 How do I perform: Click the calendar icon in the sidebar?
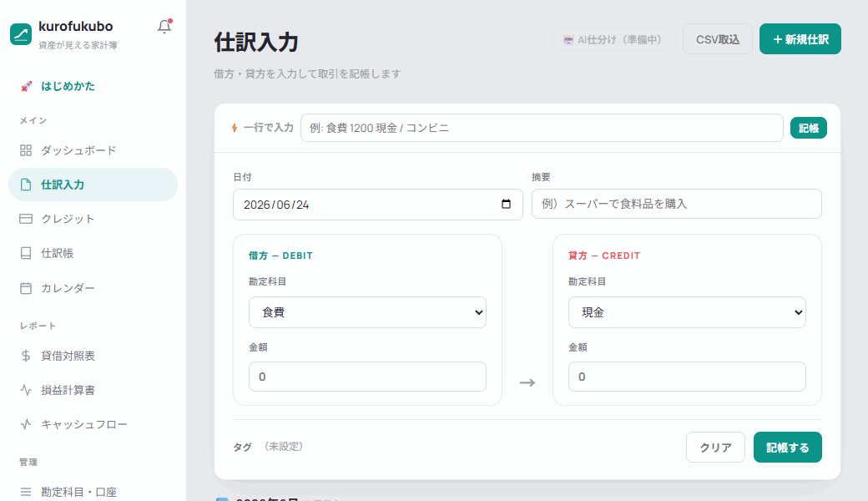pos(26,288)
